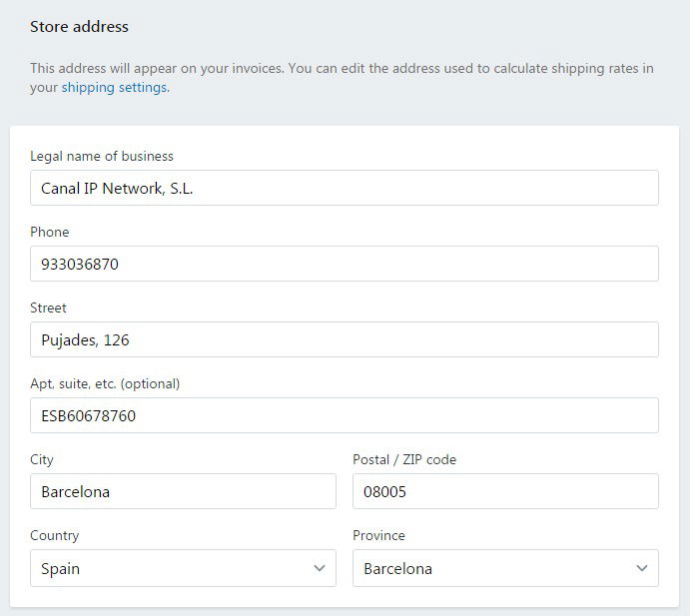690x616 pixels.
Task: Click the "Province" label text
Action: point(378,536)
